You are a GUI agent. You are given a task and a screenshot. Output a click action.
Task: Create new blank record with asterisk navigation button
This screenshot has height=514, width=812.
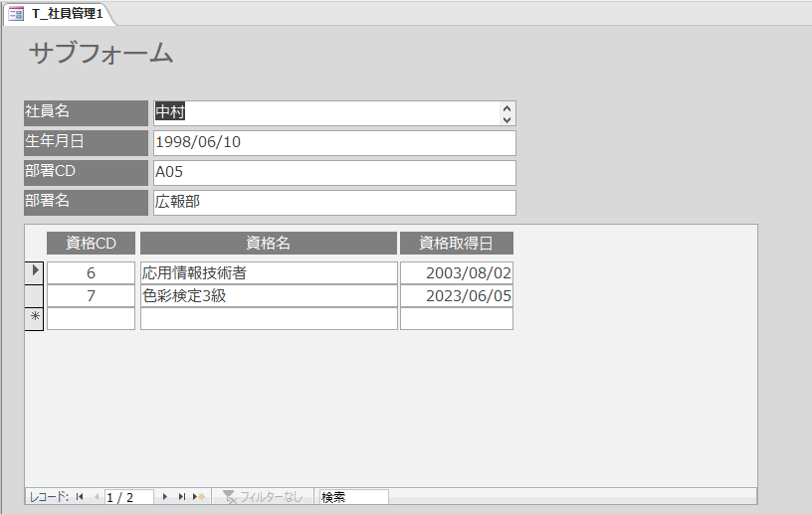(x=198, y=497)
